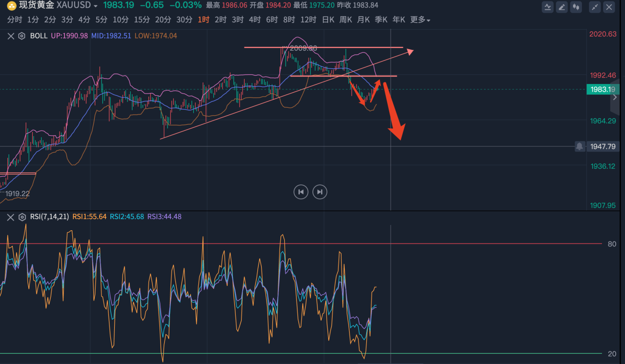Image resolution: width=625 pixels, height=364 pixels.
Task: Open BOLL indicator settings hexagon icon
Action: coord(21,36)
